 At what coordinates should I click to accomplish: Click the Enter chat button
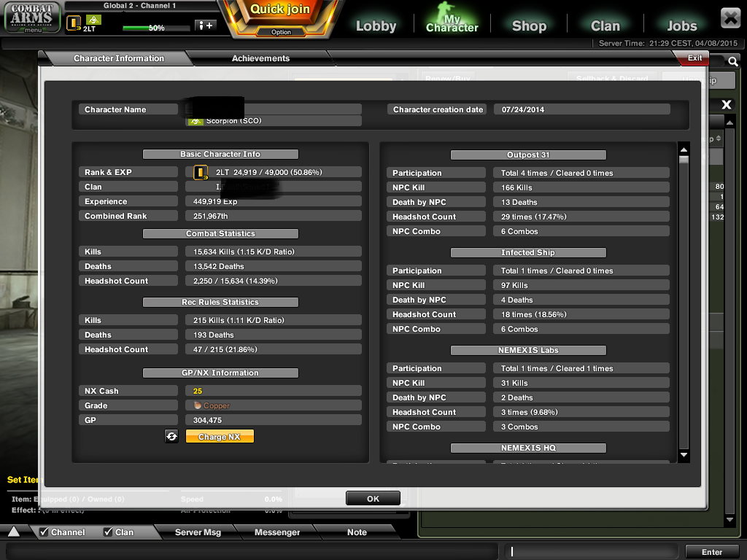(x=712, y=552)
